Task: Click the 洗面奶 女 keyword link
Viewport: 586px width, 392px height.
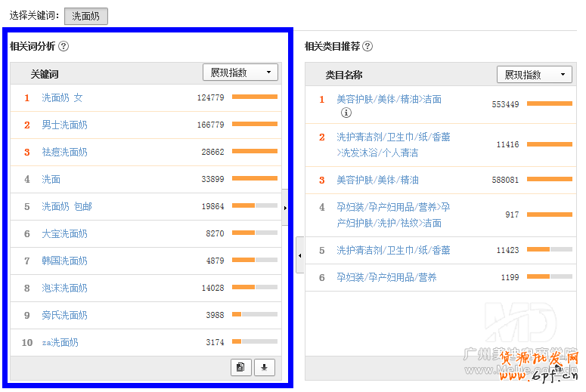Action: click(62, 97)
